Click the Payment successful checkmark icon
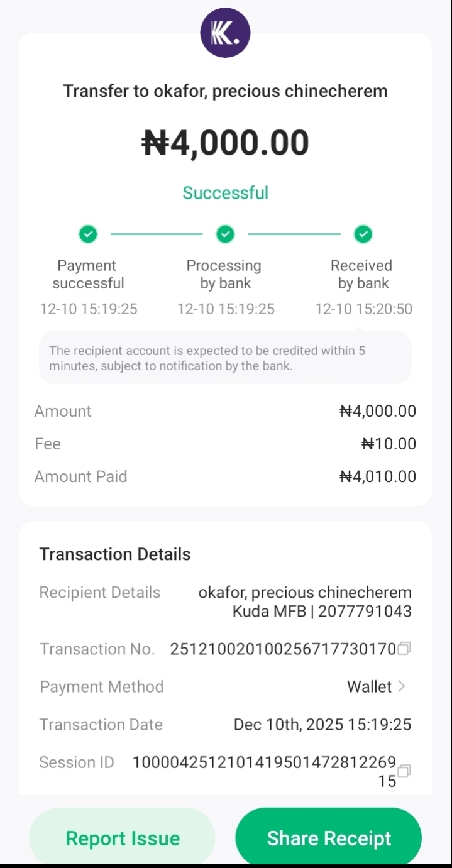 88,234
